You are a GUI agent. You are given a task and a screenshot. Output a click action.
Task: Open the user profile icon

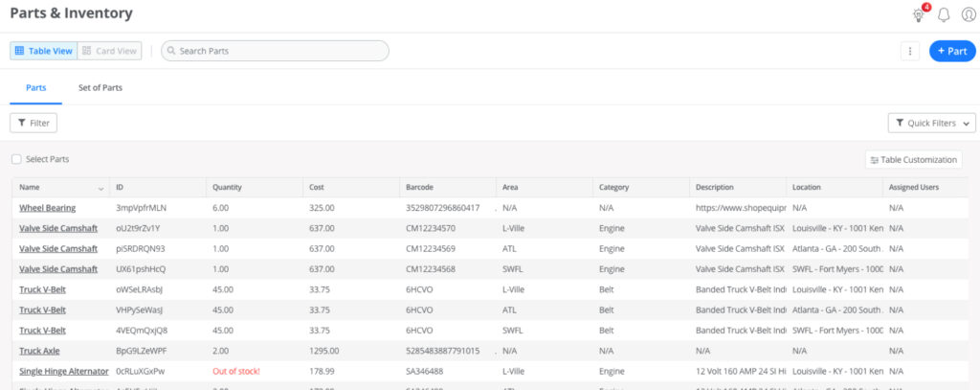click(x=969, y=14)
